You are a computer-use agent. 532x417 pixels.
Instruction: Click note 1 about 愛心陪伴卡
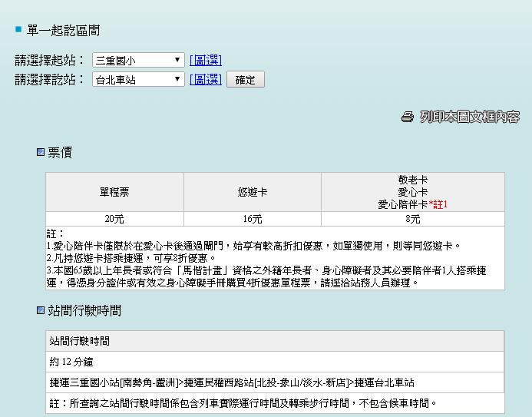click(253, 246)
